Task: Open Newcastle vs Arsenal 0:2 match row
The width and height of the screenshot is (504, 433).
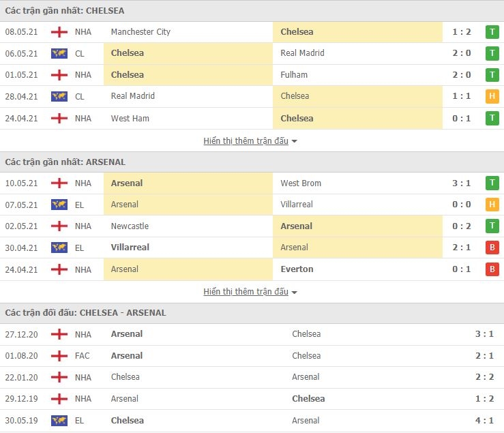Action: (252, 226)
